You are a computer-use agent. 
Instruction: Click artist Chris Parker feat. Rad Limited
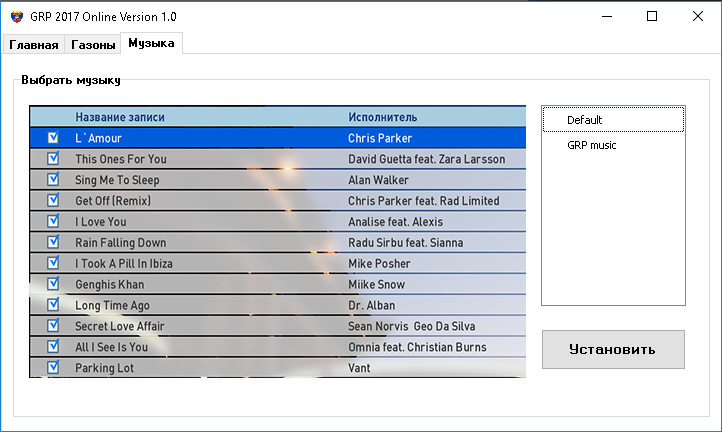click(424, 201)
